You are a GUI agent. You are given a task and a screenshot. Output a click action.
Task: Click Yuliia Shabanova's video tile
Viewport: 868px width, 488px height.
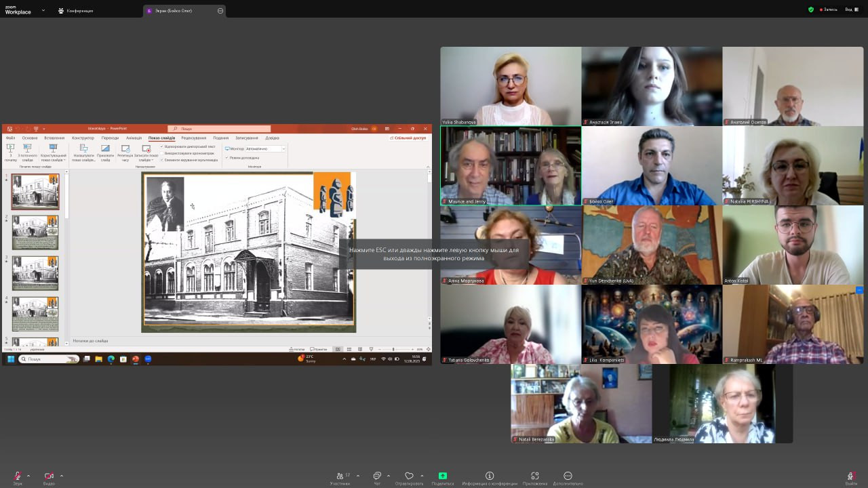coord(511,86)
